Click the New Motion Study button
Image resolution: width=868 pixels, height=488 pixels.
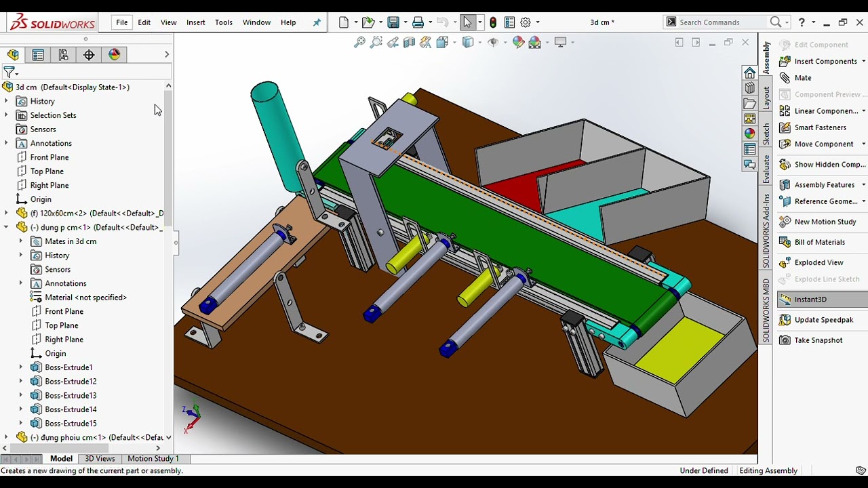pos(818,222)
